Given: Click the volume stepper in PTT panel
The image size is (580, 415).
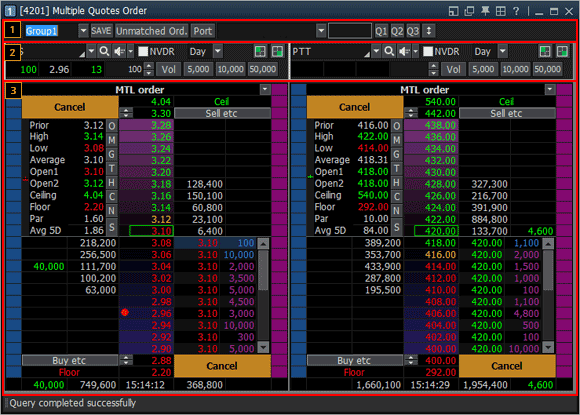Looking at the screenshot, I should click(x=433, y=69).
